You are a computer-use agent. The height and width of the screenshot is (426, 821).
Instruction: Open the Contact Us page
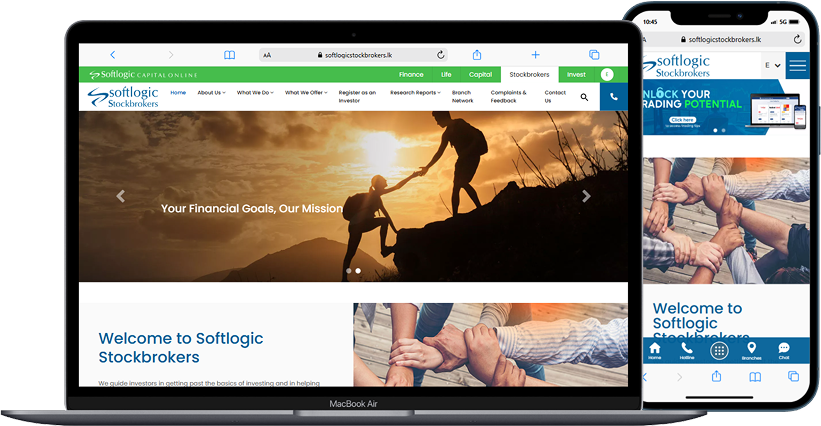click(x=555, y=96)
